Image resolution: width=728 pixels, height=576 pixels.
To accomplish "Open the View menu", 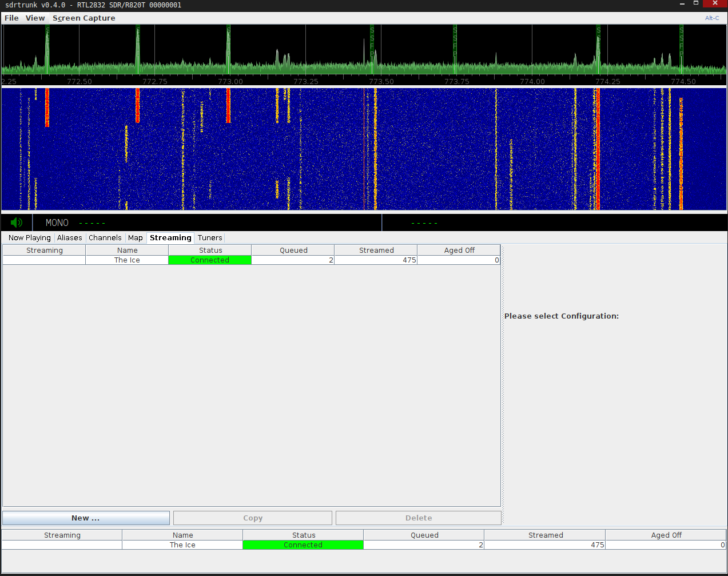I will pyautogui.click(x=35, y=18).
